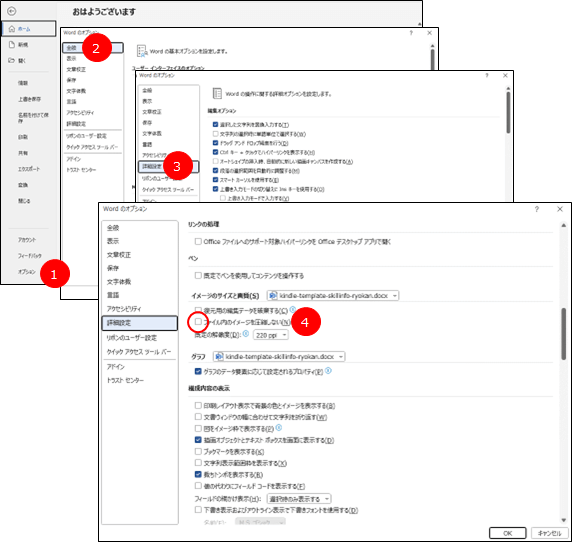Click アカウント in the Word backstage menu
Image resolution: width=572 pixels, height=542 pixels.
pyautogui.click(x=27, y=240)
